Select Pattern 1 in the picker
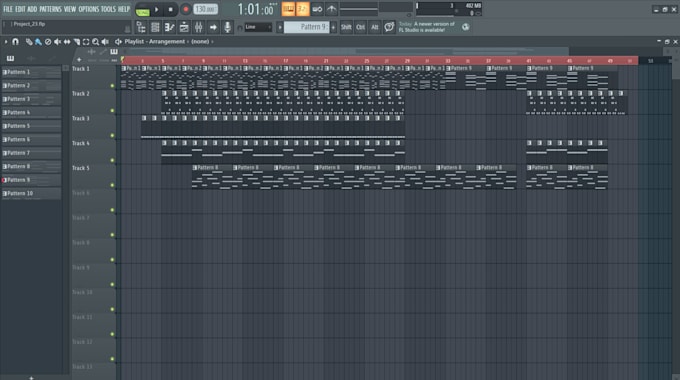 coord(31,72)
